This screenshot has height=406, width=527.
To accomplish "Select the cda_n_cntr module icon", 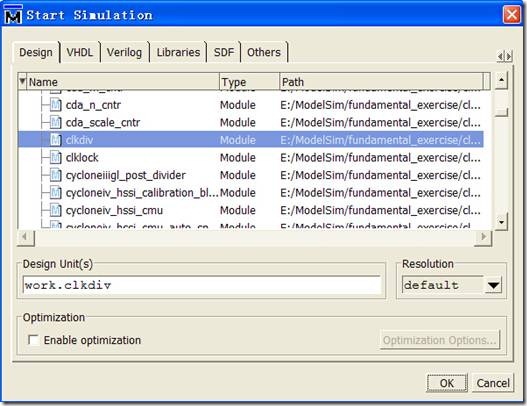I will (x=55, y=105).
